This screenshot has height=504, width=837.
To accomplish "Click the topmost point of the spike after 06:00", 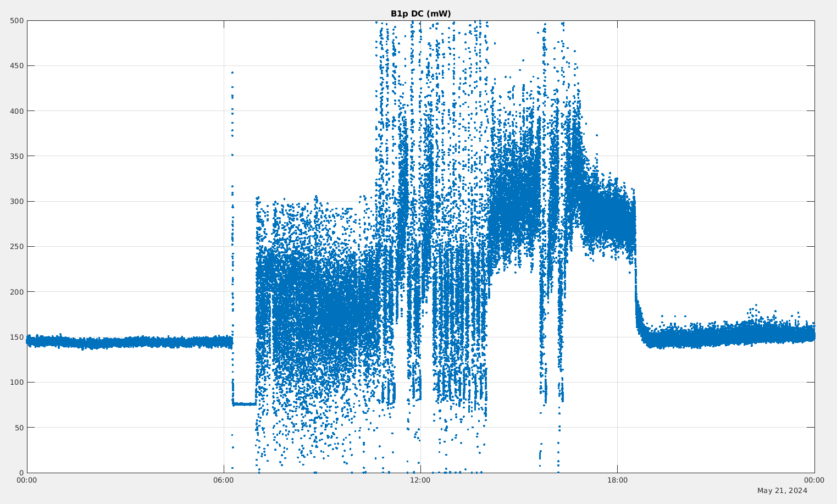I will point(232,73).
